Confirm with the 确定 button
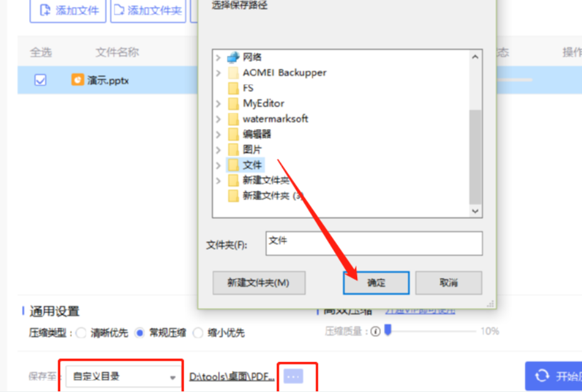 pyautogui.click(x=376, y=282)
